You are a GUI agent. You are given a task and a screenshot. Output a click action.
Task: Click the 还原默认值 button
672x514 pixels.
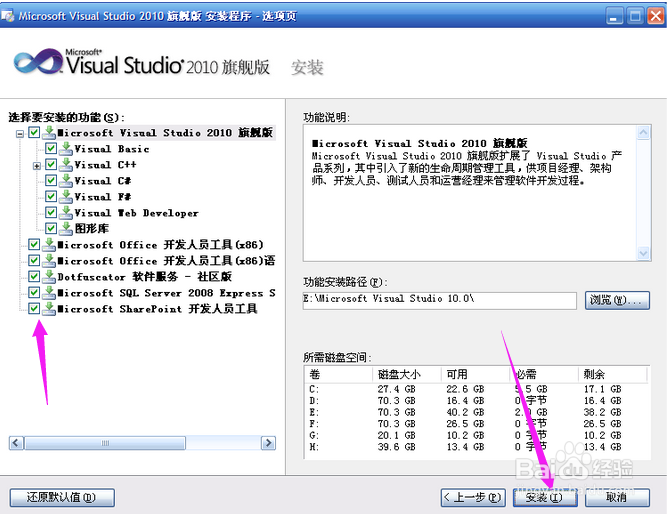click(62, 497)
